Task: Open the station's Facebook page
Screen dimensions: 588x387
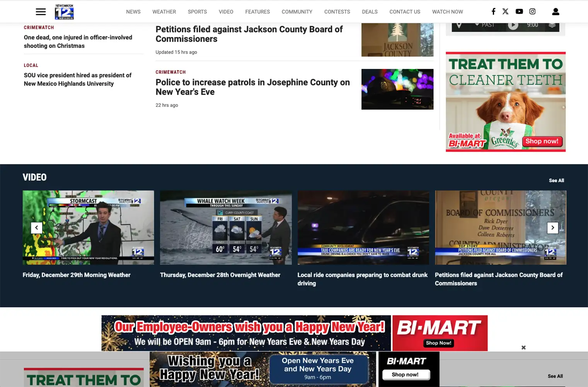Action: pos(493,12)
